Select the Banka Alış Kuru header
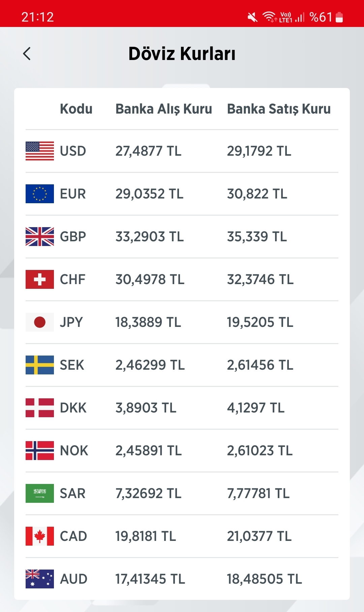Screen dimensions: 364x612 point(164,109)
